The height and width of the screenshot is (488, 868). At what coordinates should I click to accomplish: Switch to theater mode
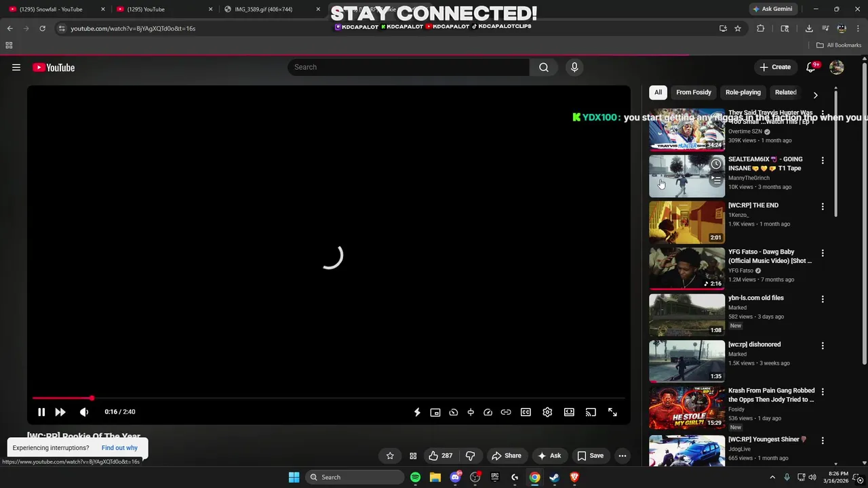point(569,412)
